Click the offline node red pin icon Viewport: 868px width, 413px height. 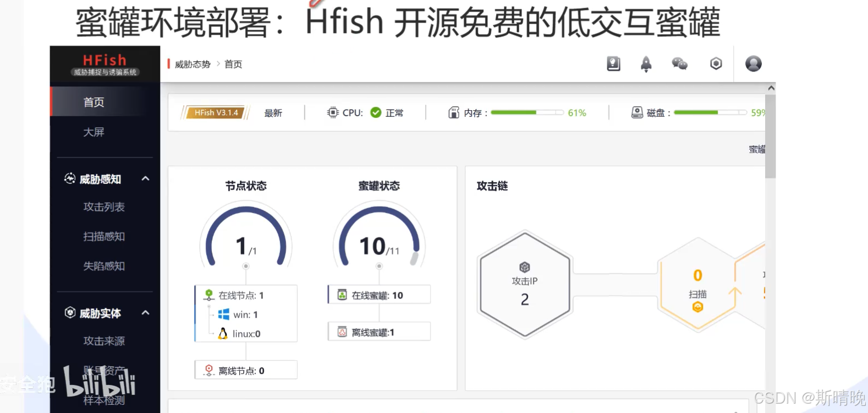pos(209,370)
